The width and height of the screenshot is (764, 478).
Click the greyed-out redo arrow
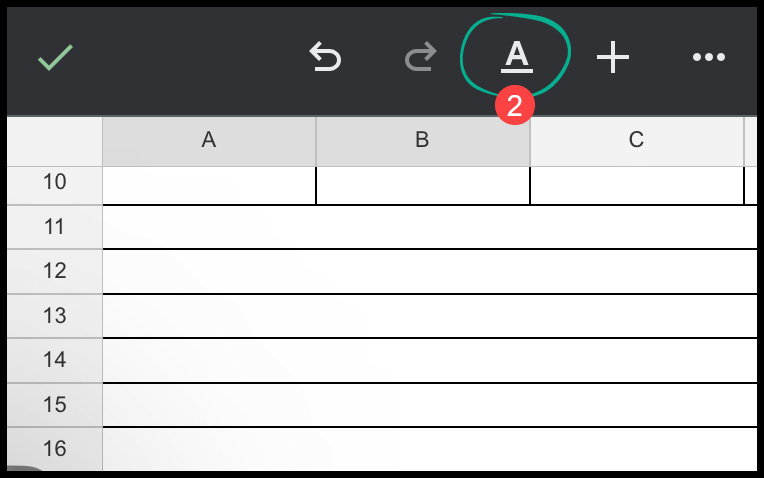[420, 57]
